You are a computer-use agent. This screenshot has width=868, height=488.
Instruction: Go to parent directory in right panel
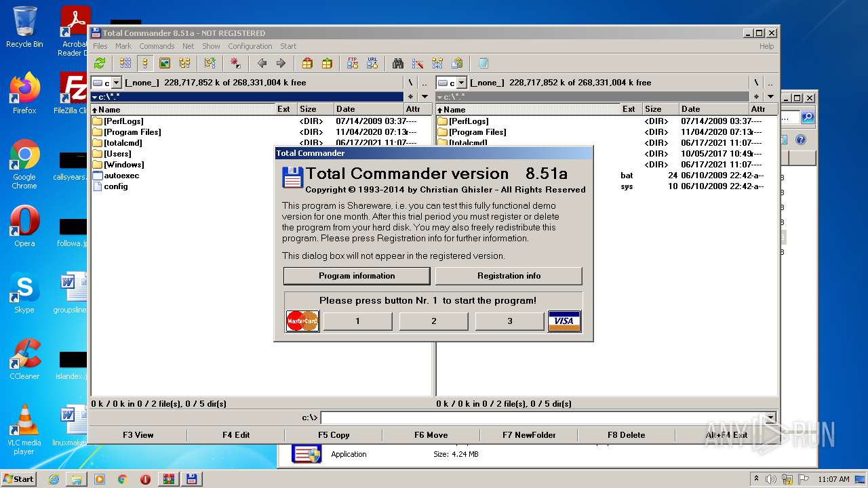[x=770, y=83]
